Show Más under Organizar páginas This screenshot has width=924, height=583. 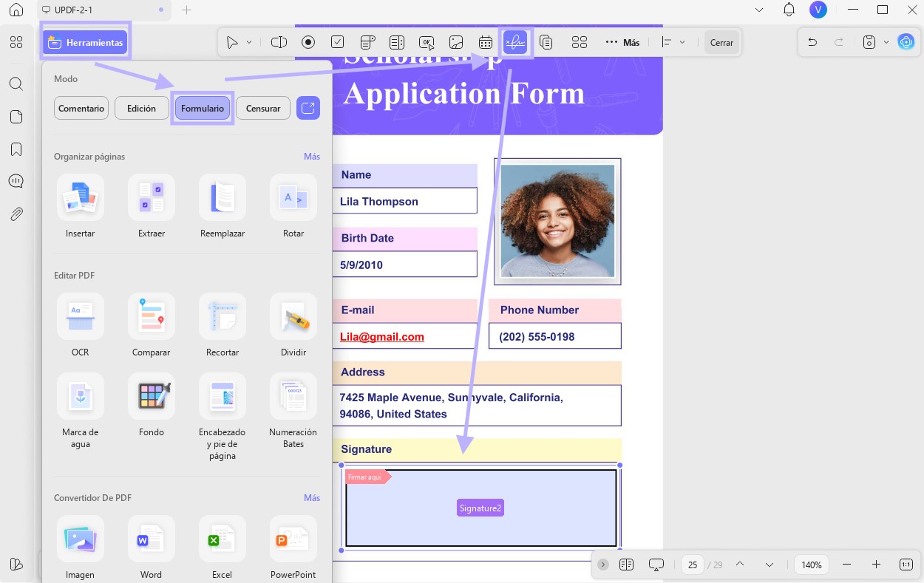(x=312, y=157)
